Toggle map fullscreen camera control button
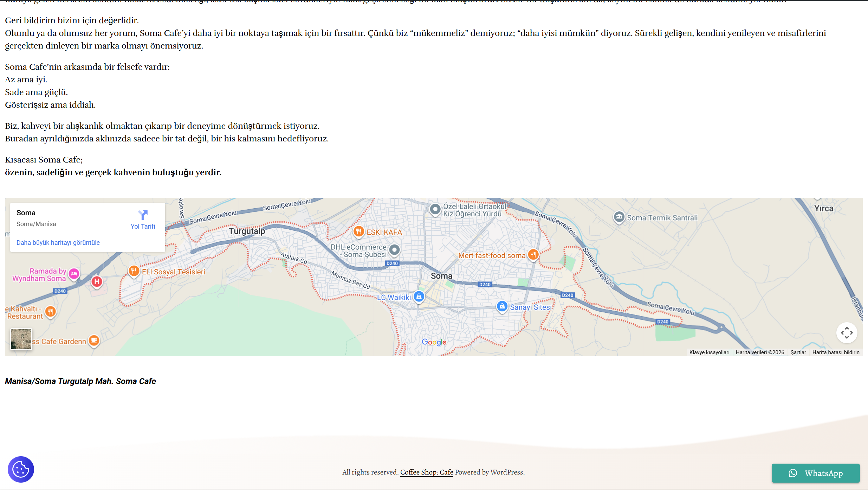Viewport: 868px width, 490px height. pos(847,333)
